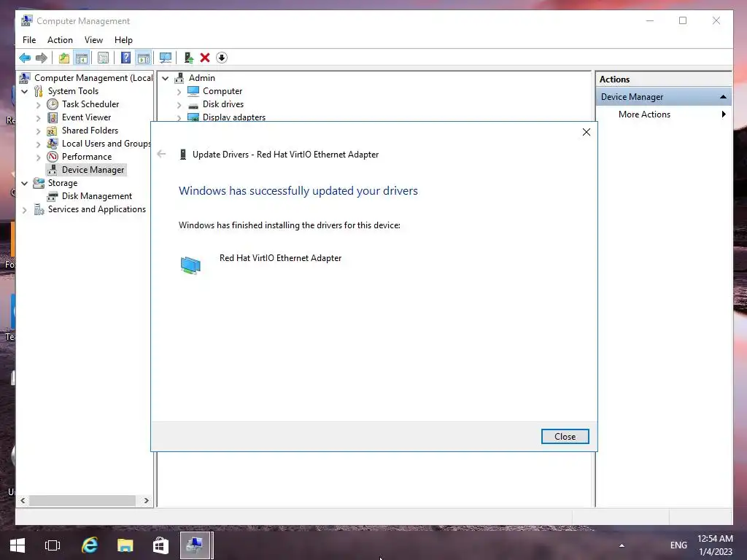Screen dimensions: 747x560
Task: Click Scan for hardware changes monitor icon
Action: 166,58
